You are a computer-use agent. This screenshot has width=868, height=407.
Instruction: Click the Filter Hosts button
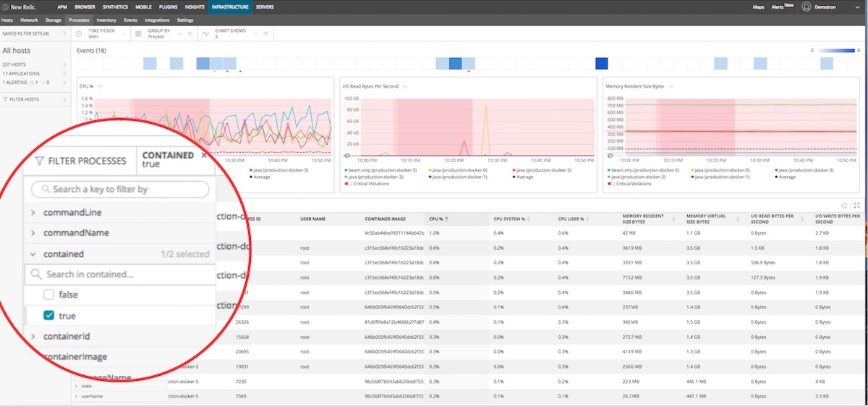click(x=34, y=99)
